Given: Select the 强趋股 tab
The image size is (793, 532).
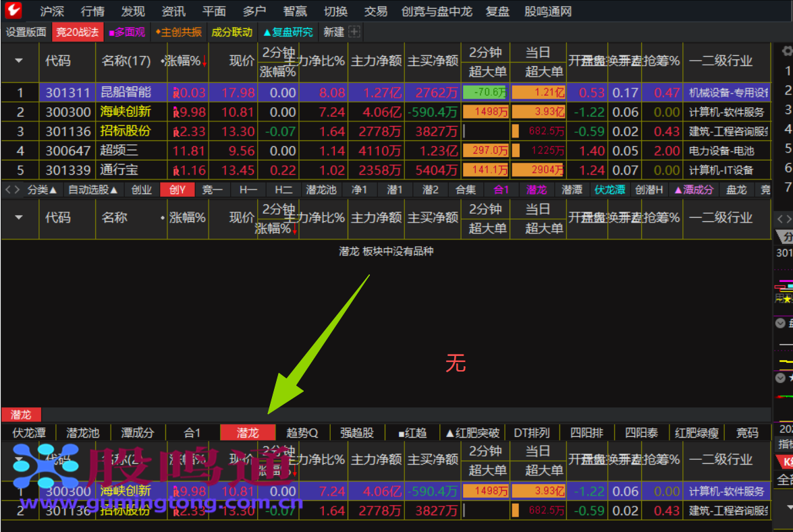Looking at the screenshot, I should (x=357, y=432).
